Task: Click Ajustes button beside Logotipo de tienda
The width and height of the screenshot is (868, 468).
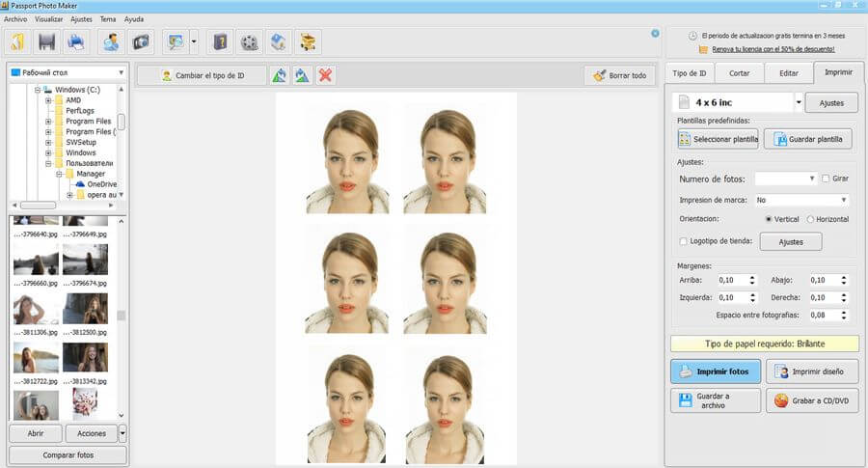Action: tap(791, 241)
